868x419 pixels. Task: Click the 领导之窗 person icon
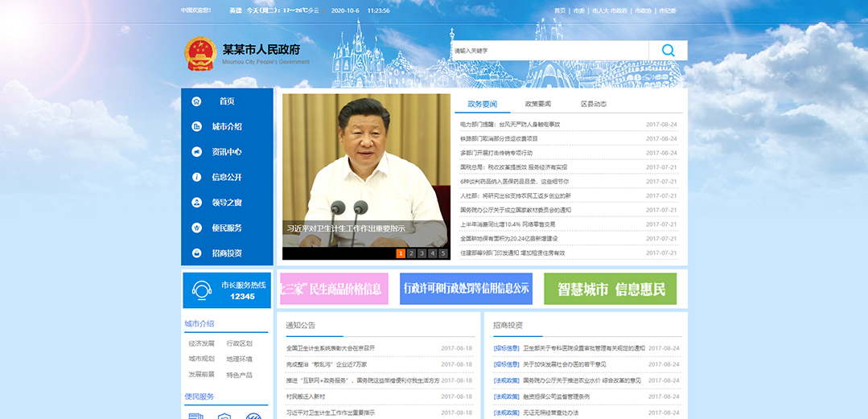pos(196,203)
